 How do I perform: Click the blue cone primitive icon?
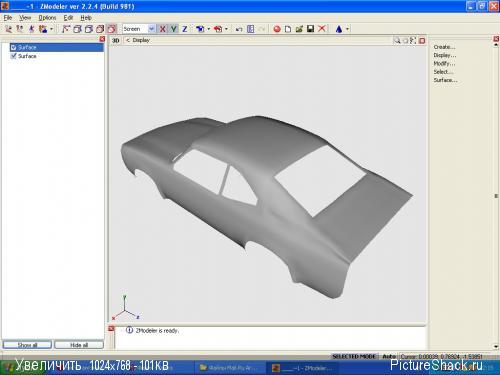pos(339,29)
